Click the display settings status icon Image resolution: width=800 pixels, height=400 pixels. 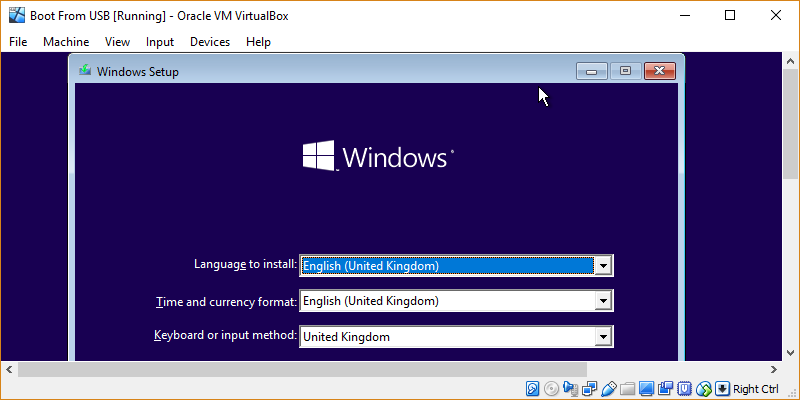(x=646, y=389)
